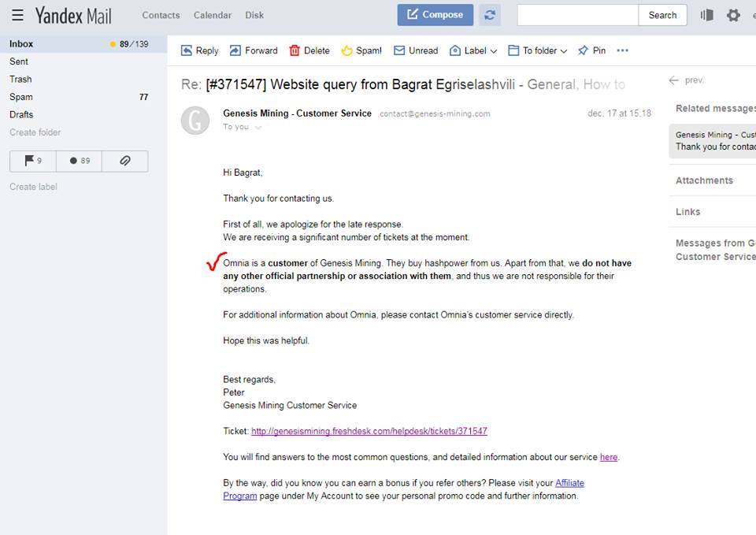Open Contacts in top navigation
Image resolution: width=756 pixels, height=535 pixels.
(x=161, y=16)
